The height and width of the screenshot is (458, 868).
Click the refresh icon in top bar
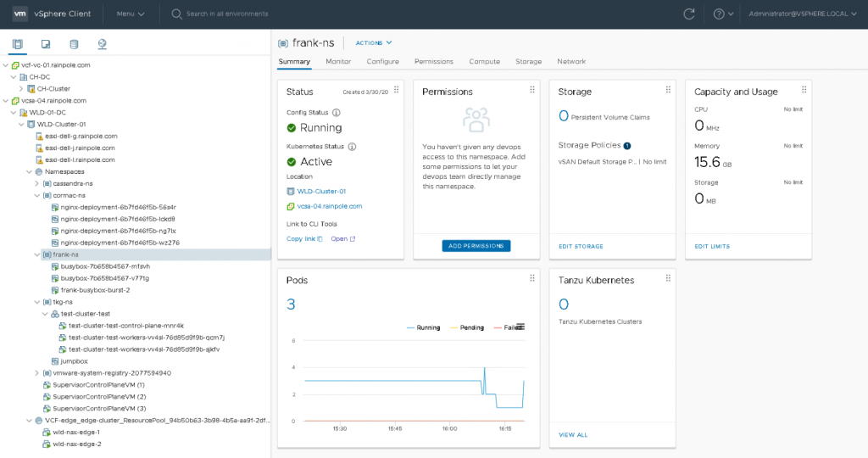[x=689, y=14]
